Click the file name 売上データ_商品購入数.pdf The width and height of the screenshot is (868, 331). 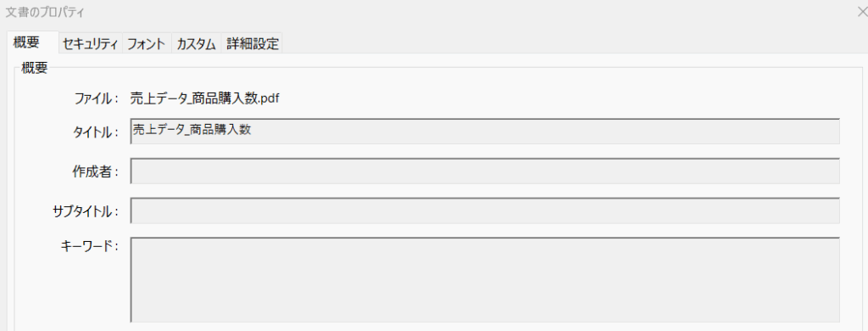click(x=205, y=99)
